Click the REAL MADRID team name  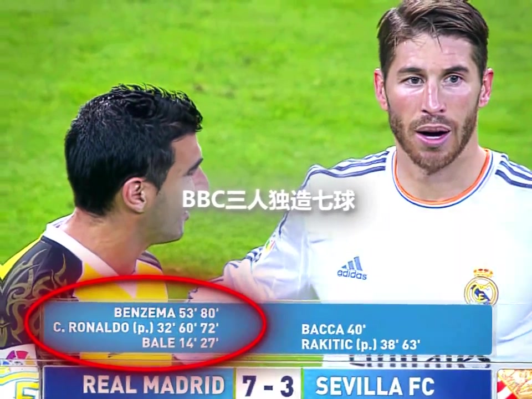[x=154, y=385]
